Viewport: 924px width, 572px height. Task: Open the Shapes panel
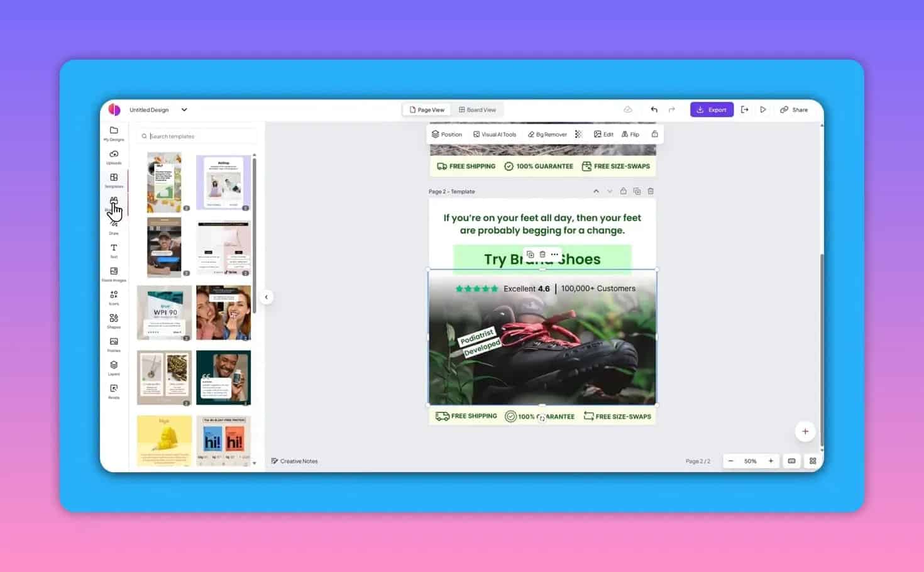pyautogui.click(x=114, y=321)
